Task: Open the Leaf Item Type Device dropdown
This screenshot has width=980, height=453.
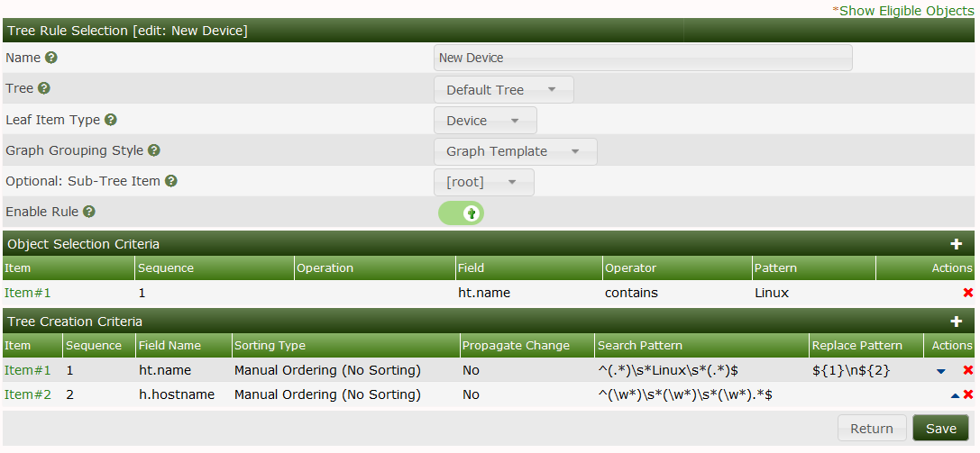Action: click(x=485, y=121)
